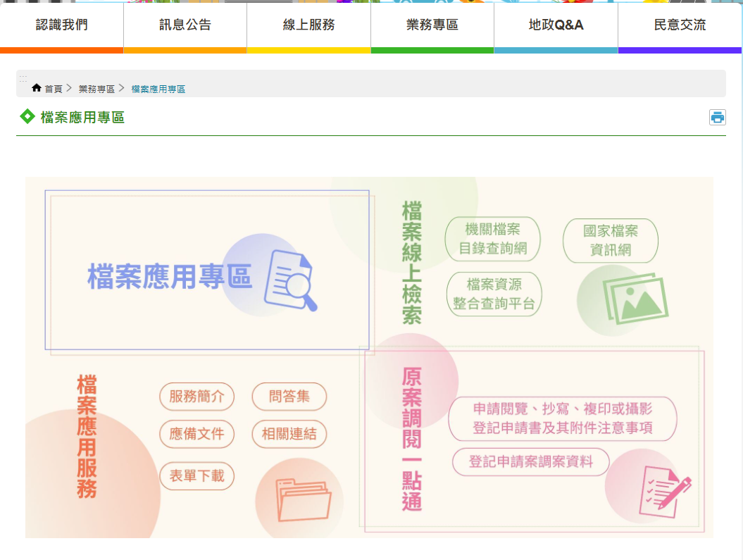Screen dimensions: 743x560
Task: Visit 國家檔案資訊網
Action: [610, 239]
